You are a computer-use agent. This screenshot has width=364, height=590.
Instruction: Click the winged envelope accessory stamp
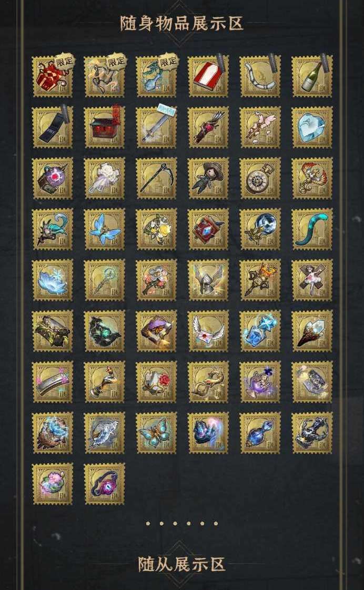(x=208, y=331)
